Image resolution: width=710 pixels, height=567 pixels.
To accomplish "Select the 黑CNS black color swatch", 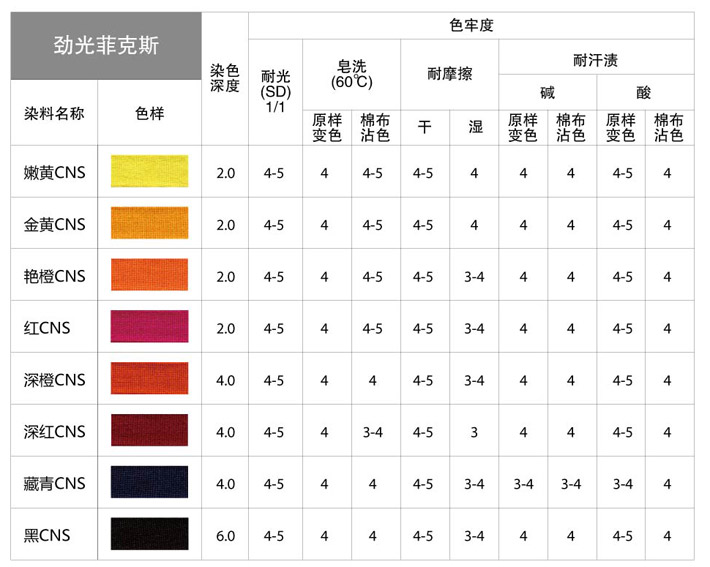I will pyautogui.click(x=149, y=535).
